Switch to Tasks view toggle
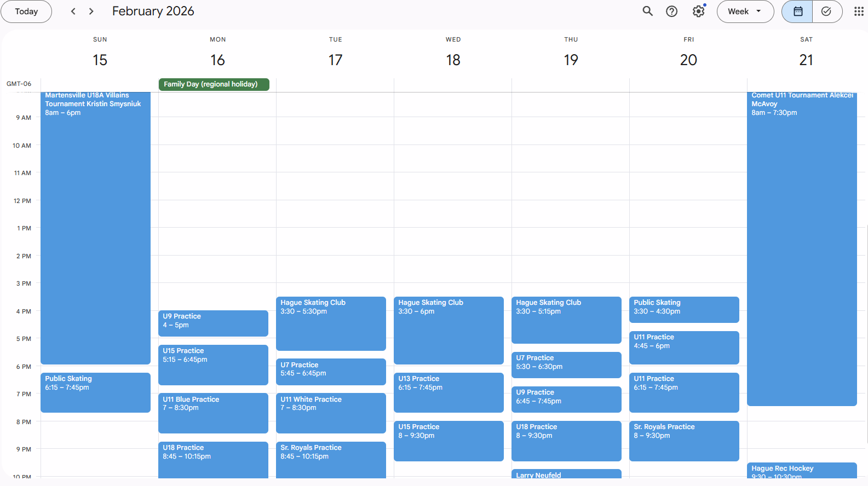868x486 pixels. [826, 11]
